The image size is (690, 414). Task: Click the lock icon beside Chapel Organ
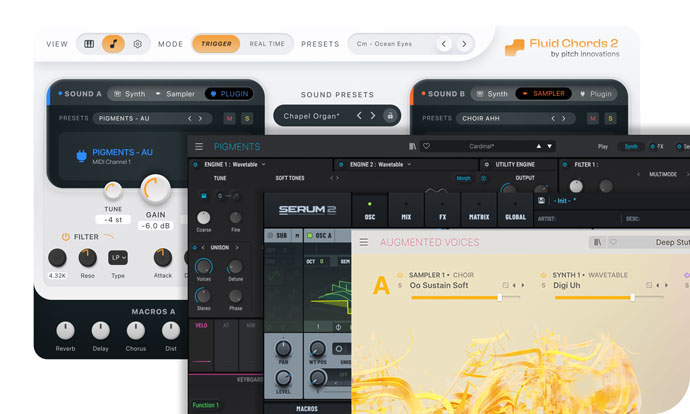tap(391, 116)
